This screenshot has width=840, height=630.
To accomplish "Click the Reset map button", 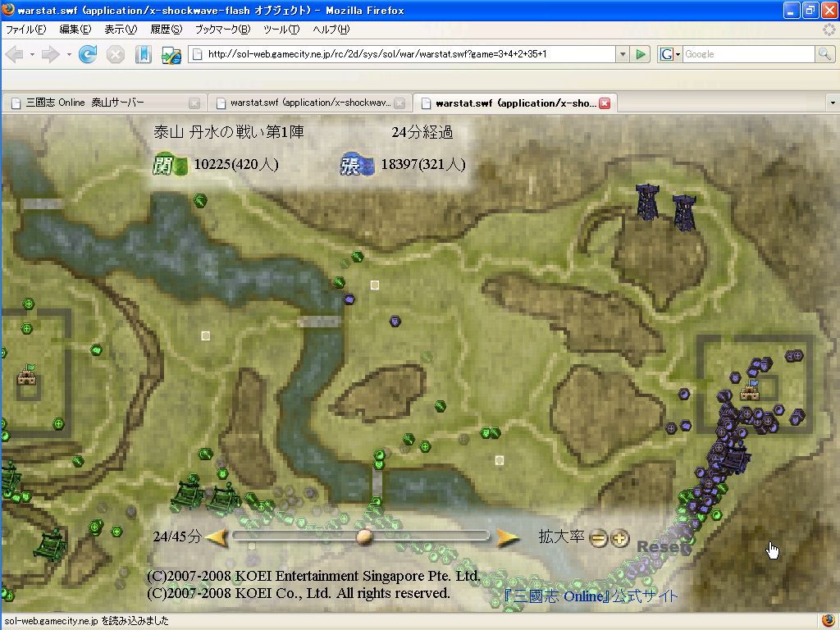I will pos(663,547).
